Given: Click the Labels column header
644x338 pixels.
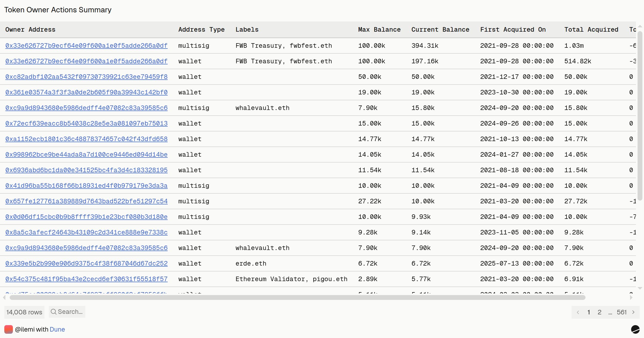Looking at the screenshot, I should coord(247,30).
